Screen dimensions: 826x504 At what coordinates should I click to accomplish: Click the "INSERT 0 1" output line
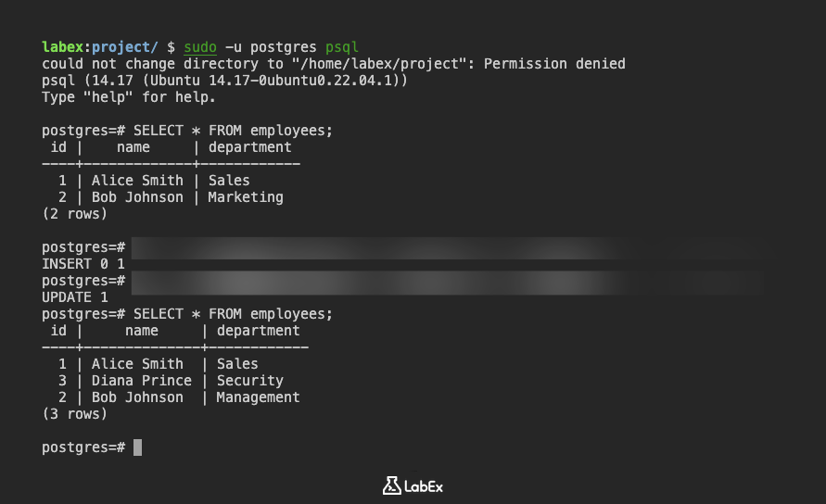pos(83,264)
